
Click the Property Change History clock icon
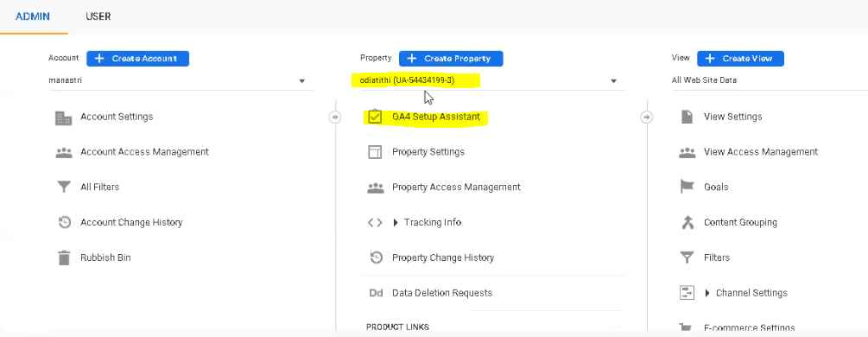coord(376,258)
